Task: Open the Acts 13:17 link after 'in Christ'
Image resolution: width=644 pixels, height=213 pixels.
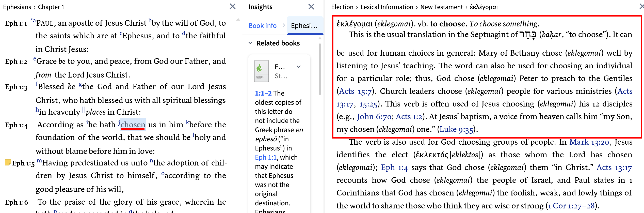Action: [x=614, y=167]
